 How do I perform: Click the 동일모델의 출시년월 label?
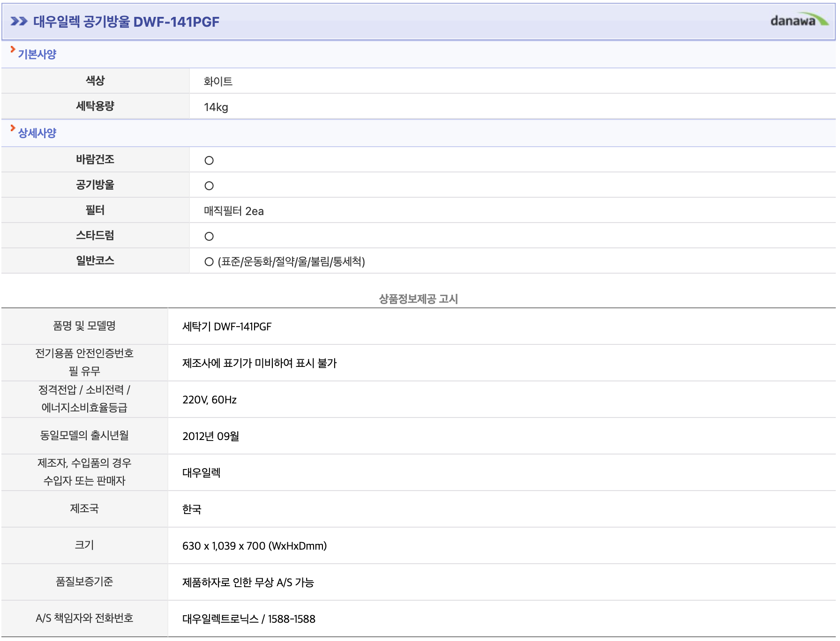[x=84, y=435]
